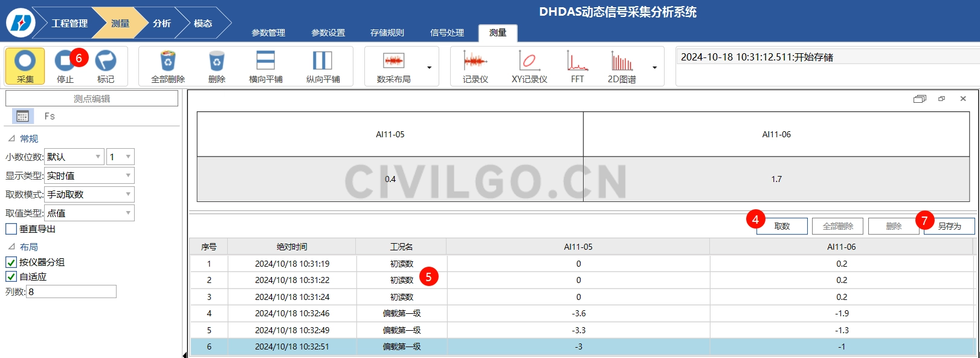Image resolution: width=980 pixels, height=358 pixels.
Task: Enable the 垂直导出 checkbox
Action: click(x=11, y=229)
